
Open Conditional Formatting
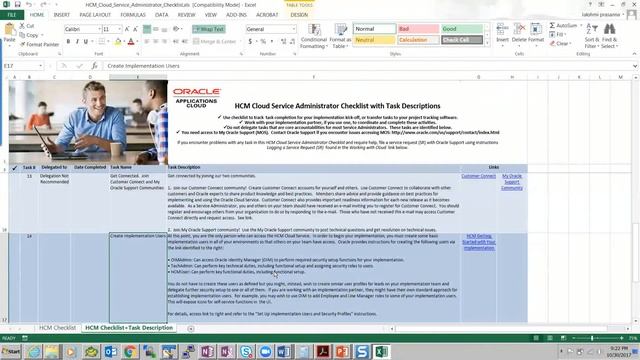(x=313, y=36)
